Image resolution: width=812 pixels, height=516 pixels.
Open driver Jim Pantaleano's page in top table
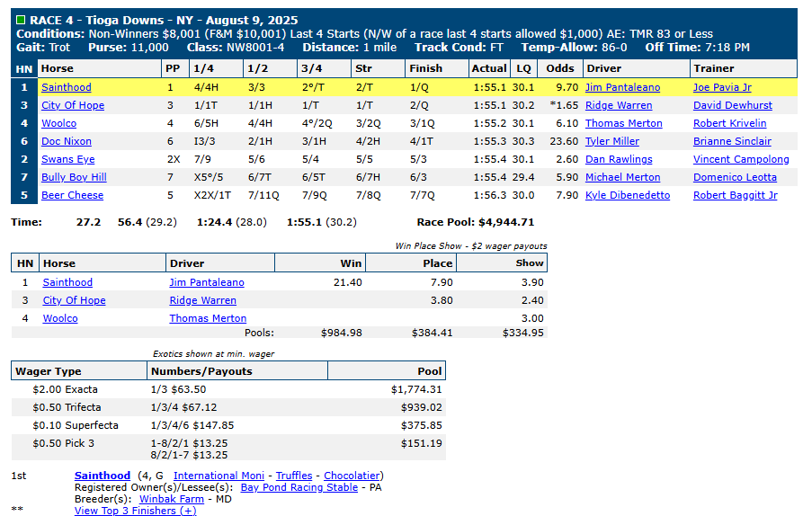click(x=622, y=87)
